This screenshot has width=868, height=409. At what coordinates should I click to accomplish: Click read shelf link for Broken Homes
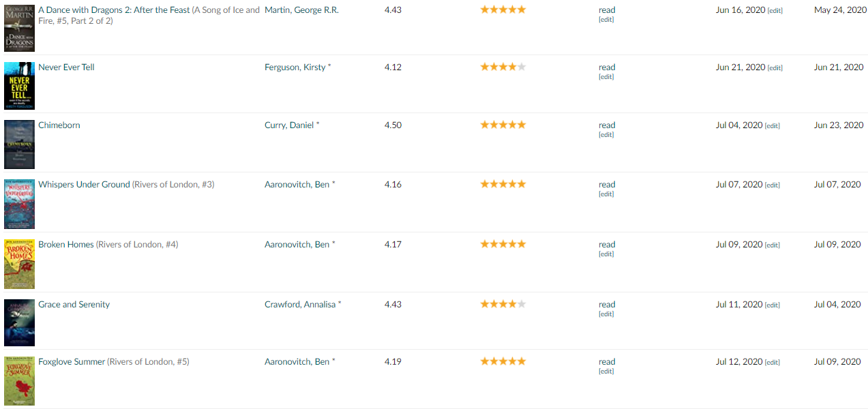(x=607, y=245)
